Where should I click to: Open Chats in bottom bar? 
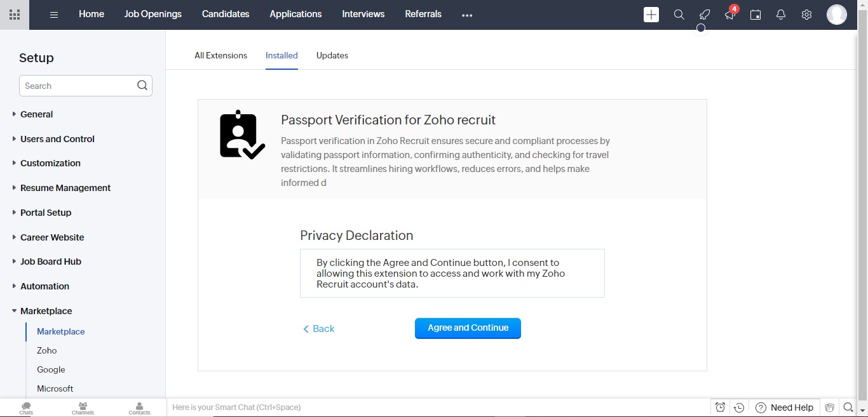(26, 408)
